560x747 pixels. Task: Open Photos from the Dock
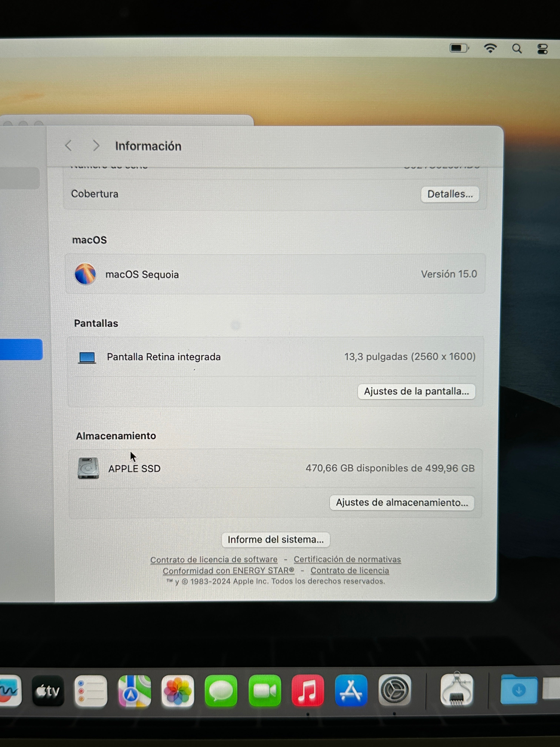(178, 691)
